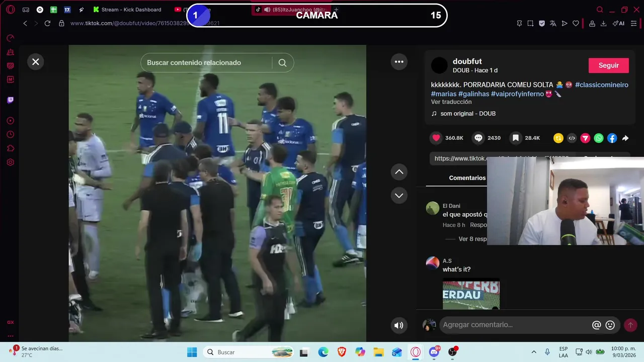Click the @ mention icon in comment box
This screenshot has height=362, width=644.
point(597,325)
